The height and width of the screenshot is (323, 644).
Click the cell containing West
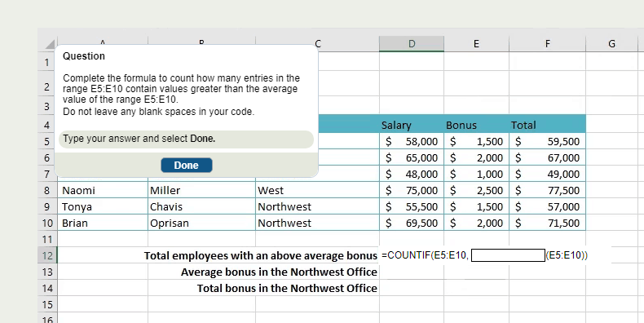(x=317, y=190)
